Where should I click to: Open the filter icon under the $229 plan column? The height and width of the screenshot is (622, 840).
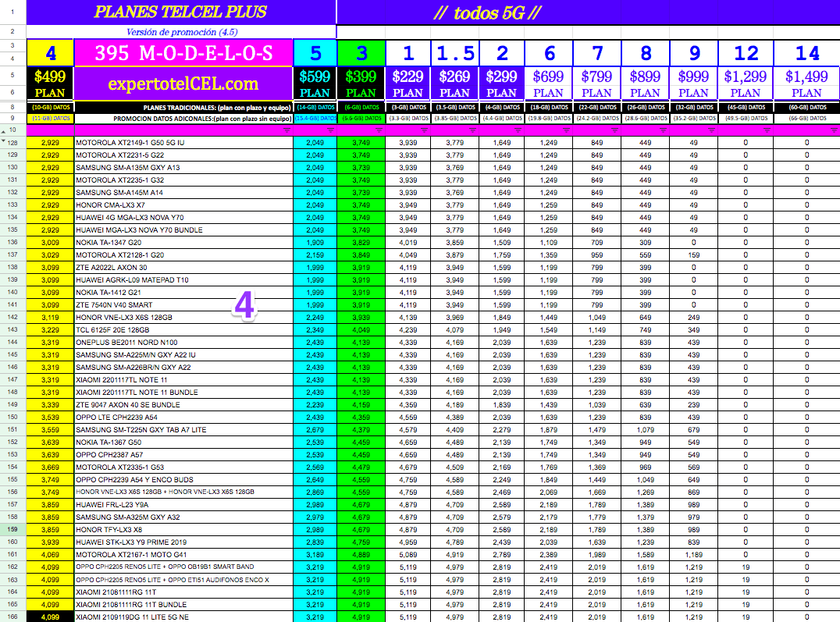coord(424,130)
